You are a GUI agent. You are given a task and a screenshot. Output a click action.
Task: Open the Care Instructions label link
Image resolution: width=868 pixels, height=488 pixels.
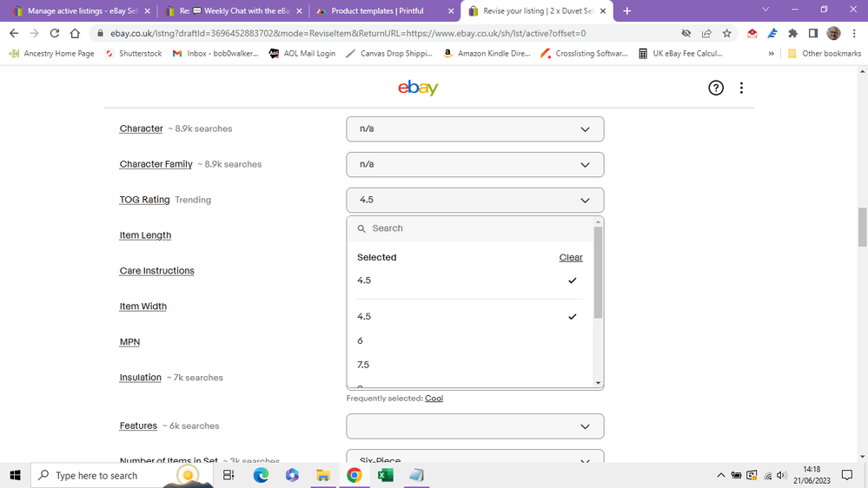pyautogui.click(x=156, y=271)
